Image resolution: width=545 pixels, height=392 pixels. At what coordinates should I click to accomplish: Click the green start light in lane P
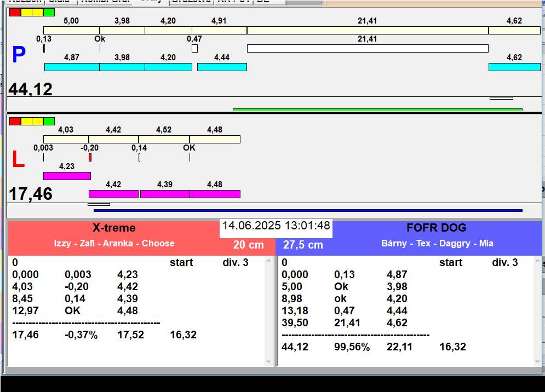[x=49, y=12]
